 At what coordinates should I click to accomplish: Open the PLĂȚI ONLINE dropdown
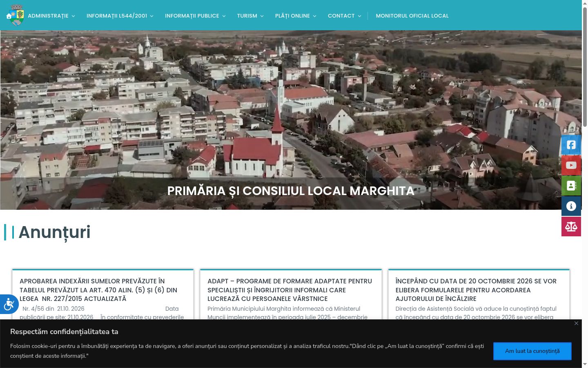(296, 16)
